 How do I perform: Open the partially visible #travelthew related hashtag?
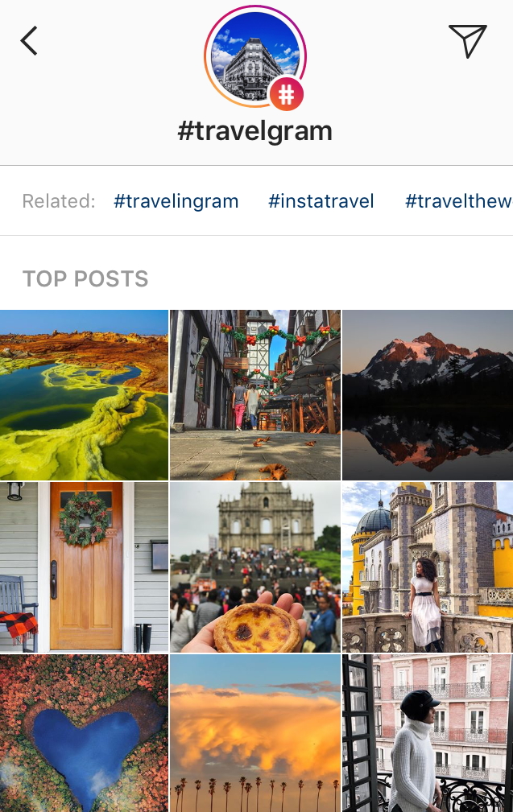tap(458, 201)
